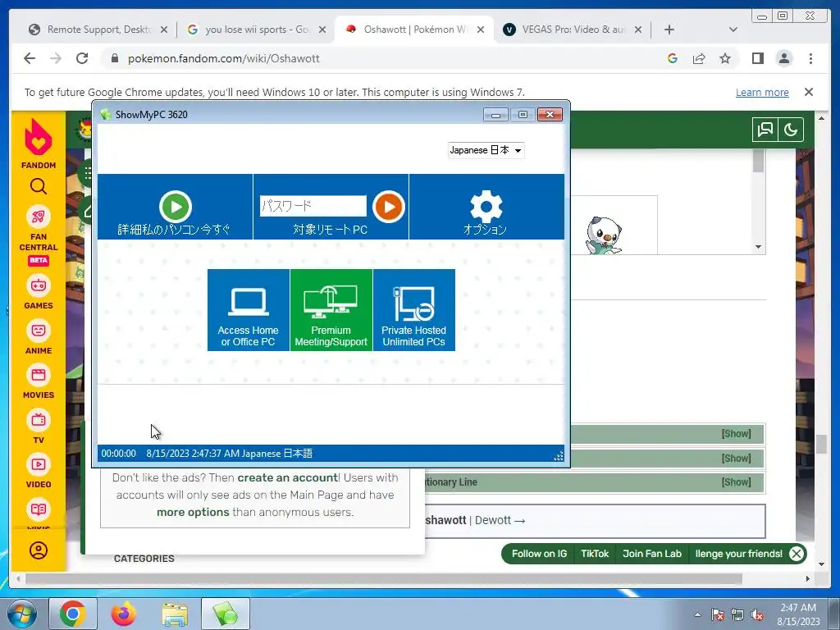Toggle dark mode with the moon icon
The width and height of the screenshot is (840, 630).
click(791, 129)
